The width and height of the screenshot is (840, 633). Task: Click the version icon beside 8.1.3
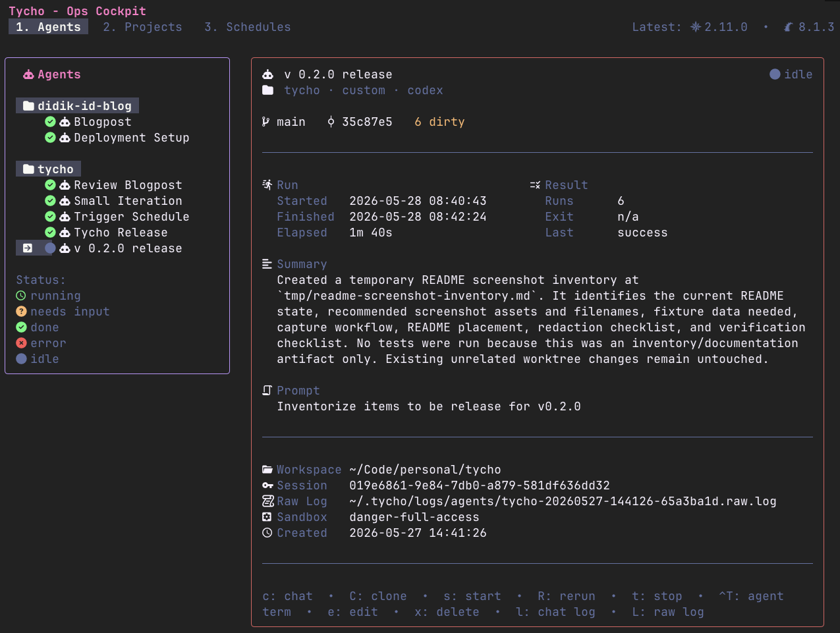tap(789, 27)
